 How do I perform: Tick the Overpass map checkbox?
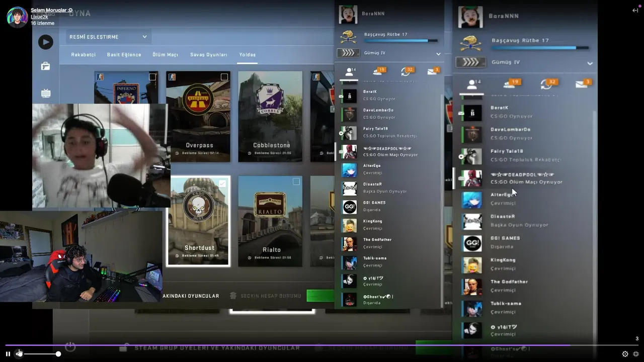coord(224,77)
